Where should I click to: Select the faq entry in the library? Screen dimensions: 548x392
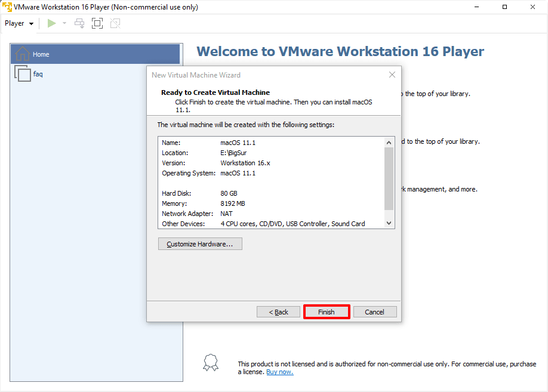click(x=38, y=74)
